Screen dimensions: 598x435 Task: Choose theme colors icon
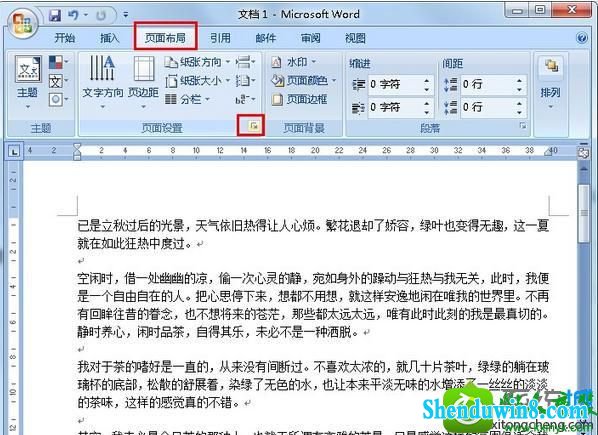59,62
